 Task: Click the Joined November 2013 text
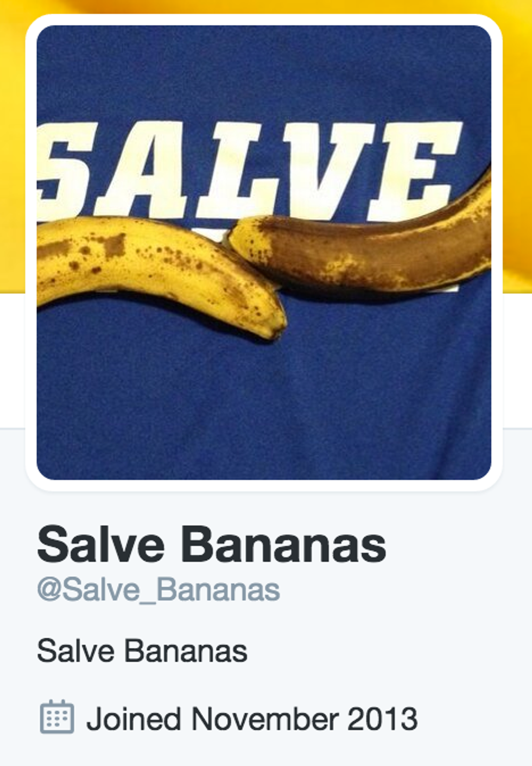pos(252,718)
